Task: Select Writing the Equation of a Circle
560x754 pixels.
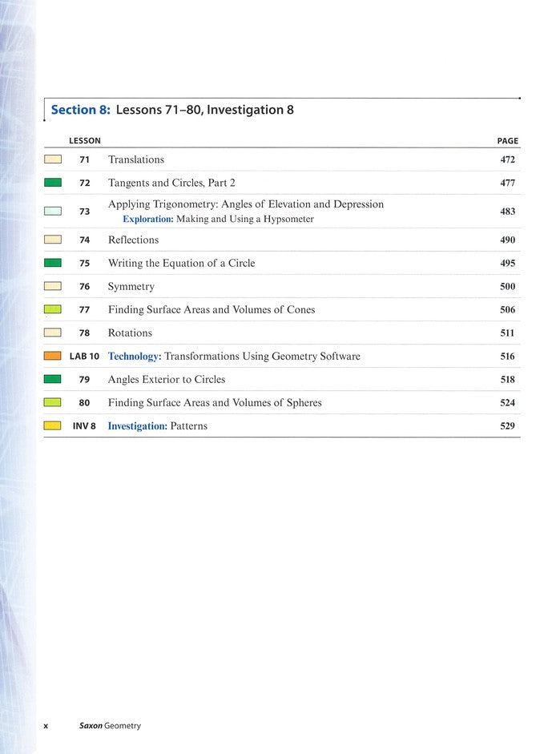Action: (181, 263)
